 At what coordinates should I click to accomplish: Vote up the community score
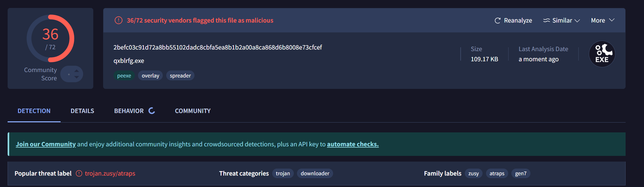[76, 71]
